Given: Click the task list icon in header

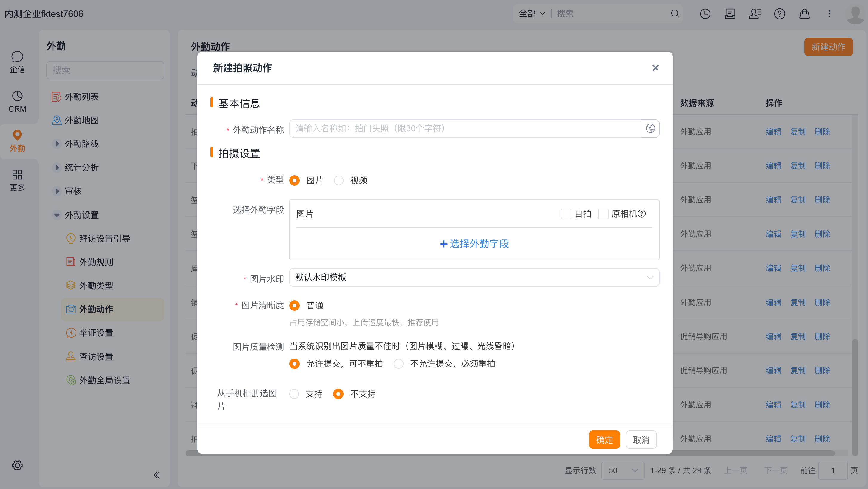Looking at the screenshot, I should [730, 14].
